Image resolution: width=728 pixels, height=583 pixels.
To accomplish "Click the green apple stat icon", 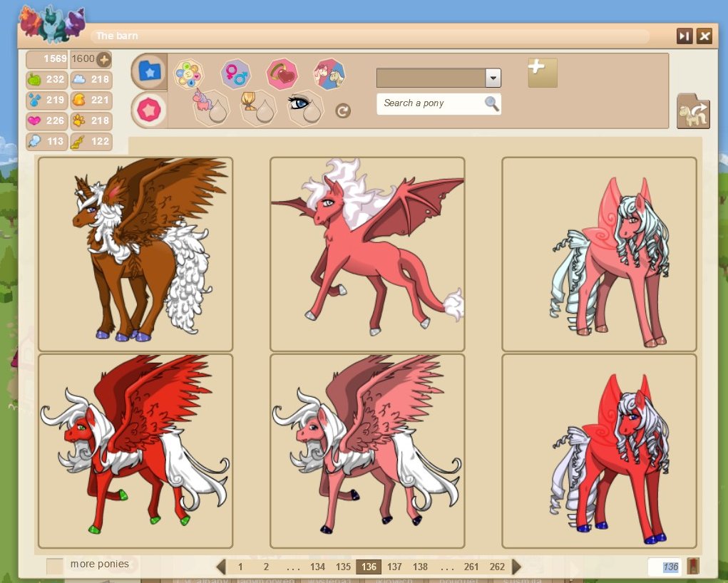I will pyautogui.click(x=35, y=80).
